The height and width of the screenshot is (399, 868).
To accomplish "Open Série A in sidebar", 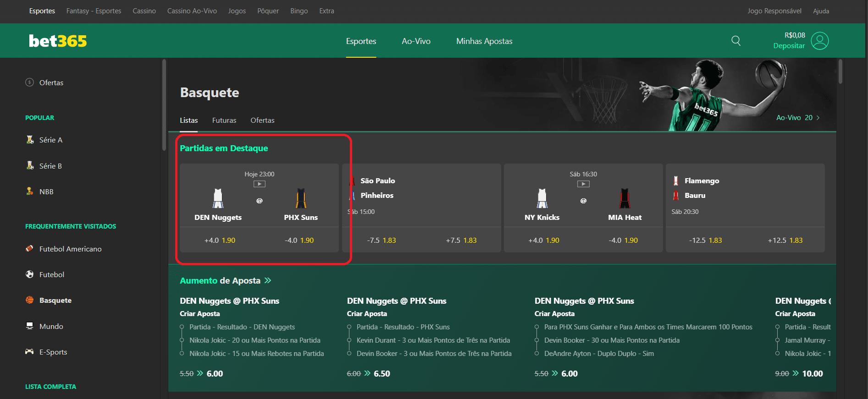I will pos(50,140).
